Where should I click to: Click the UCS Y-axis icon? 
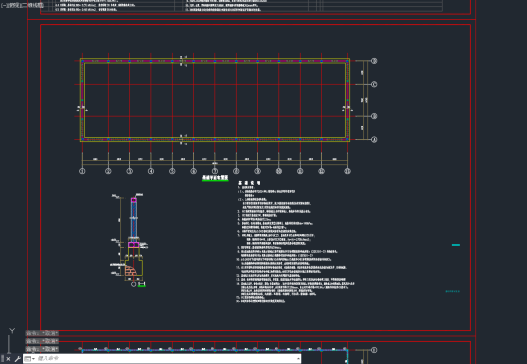(12, 331)
